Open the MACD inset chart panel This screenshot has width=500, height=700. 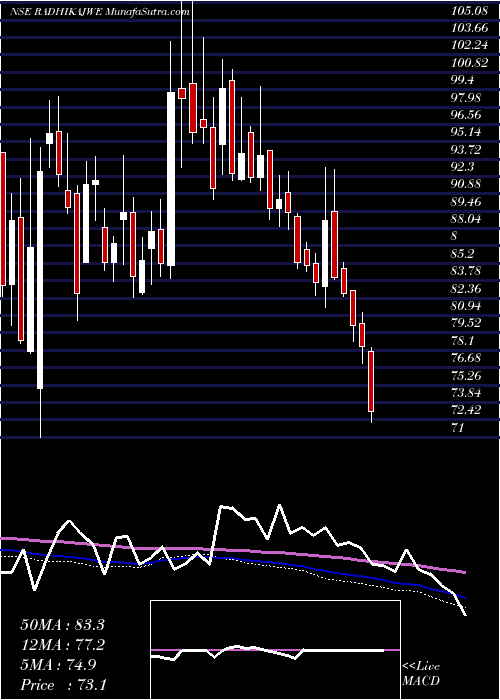pyautogui.click(x=275, y=650)
